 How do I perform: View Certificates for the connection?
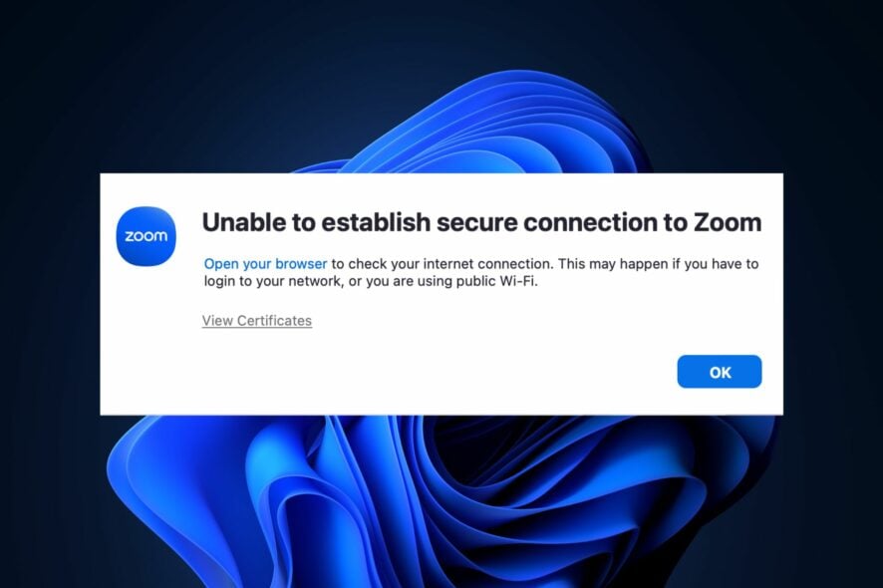point(256,321)
